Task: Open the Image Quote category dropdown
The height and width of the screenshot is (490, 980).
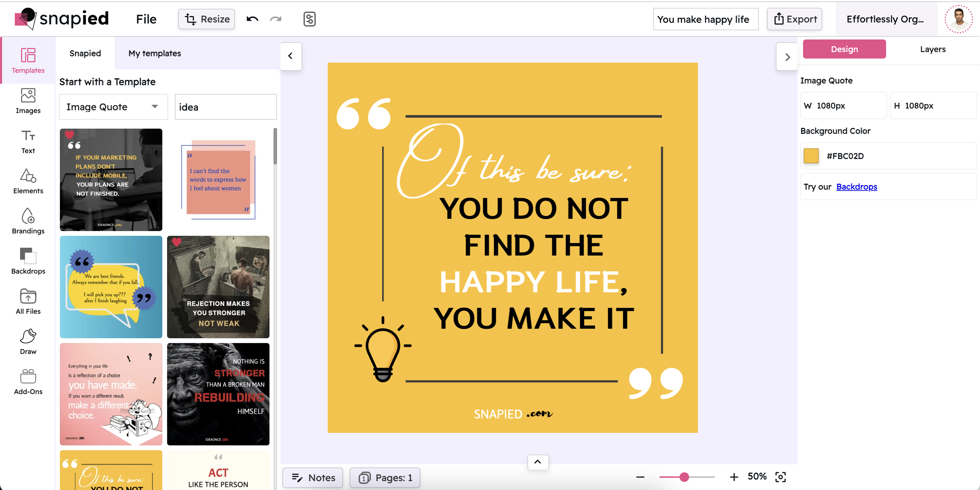Action: [113, 107]
